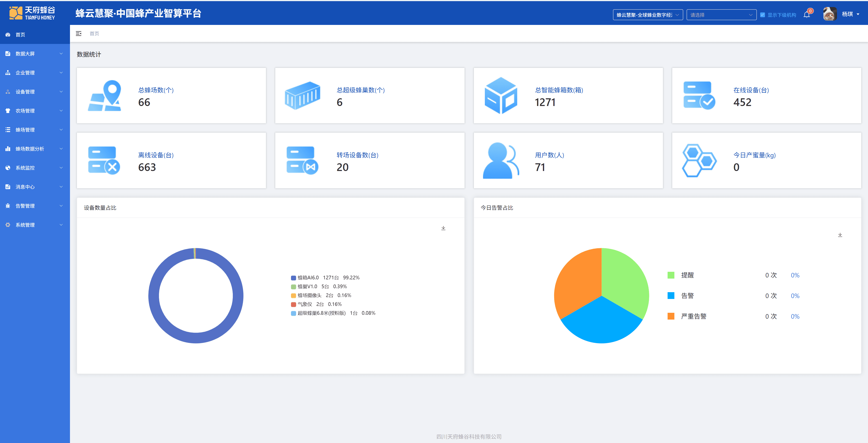
Task: Click the notification bell icon
Action: pos(806,14)
